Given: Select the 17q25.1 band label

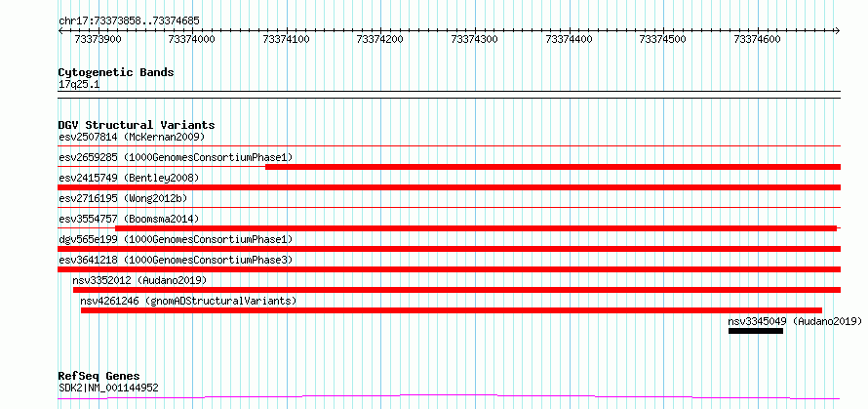Looking at the screenshot, I should point(79,85).
